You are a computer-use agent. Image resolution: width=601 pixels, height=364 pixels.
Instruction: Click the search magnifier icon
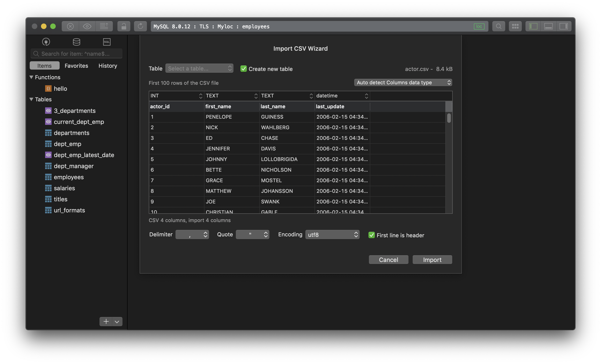pos(498,26)
